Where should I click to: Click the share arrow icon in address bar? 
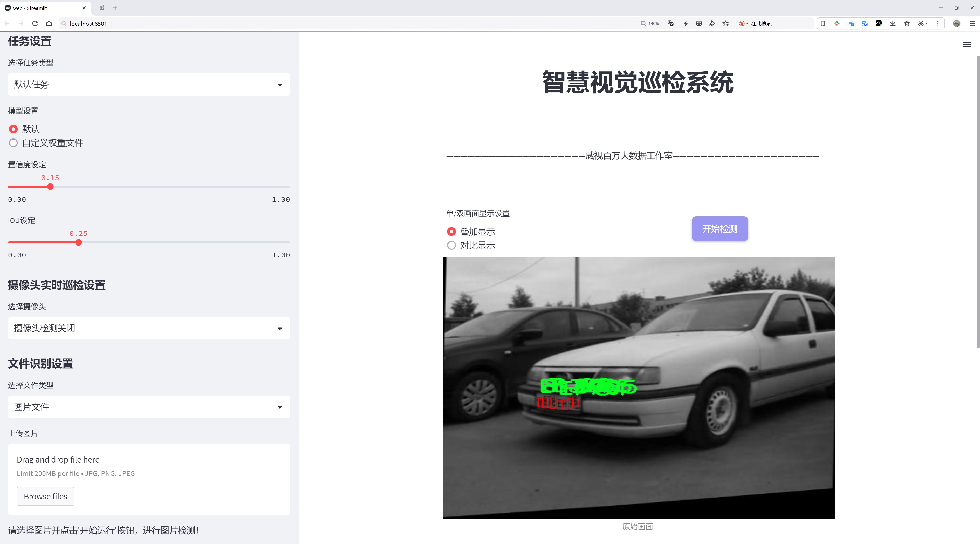coord(712,24)
